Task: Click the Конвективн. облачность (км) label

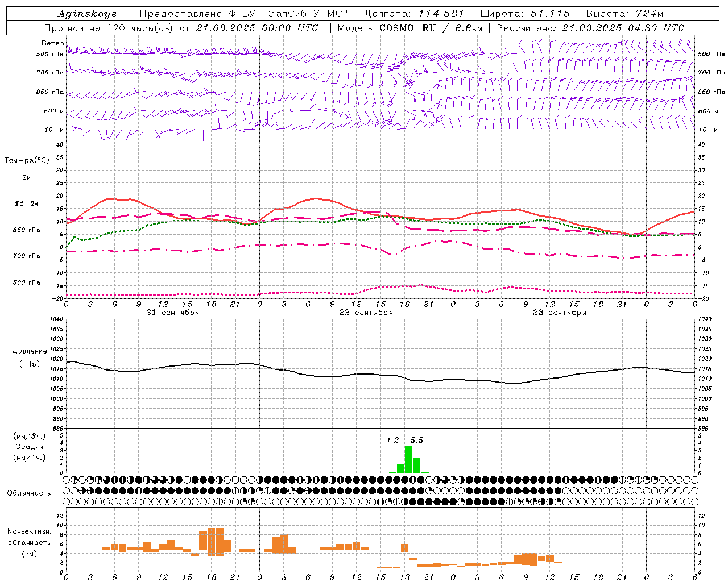Action: [29, 542]
